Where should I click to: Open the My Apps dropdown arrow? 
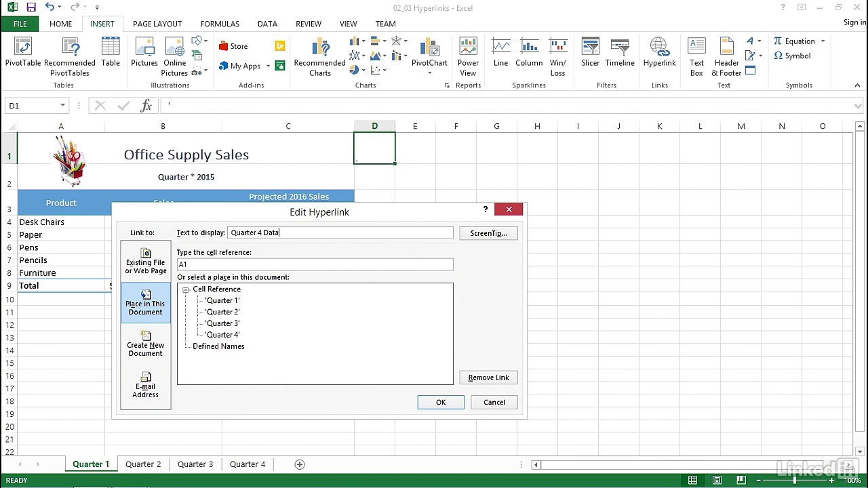(268, 66)
